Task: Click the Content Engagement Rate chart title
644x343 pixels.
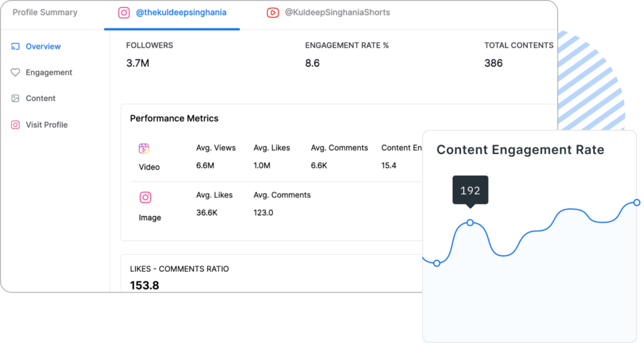Action: 520,150
